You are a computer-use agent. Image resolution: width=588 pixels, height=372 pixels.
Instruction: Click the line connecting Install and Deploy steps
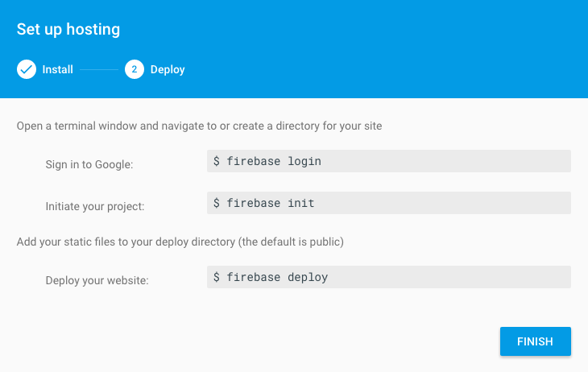point(99,70)
